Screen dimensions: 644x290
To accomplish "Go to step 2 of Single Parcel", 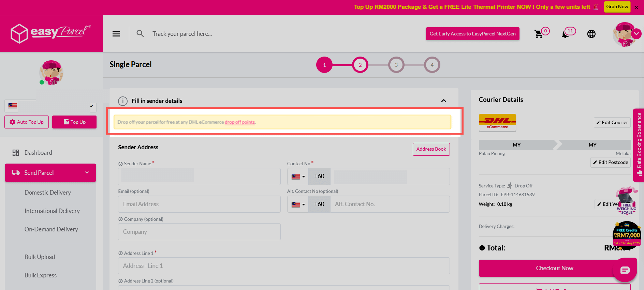I will (360, 65).
